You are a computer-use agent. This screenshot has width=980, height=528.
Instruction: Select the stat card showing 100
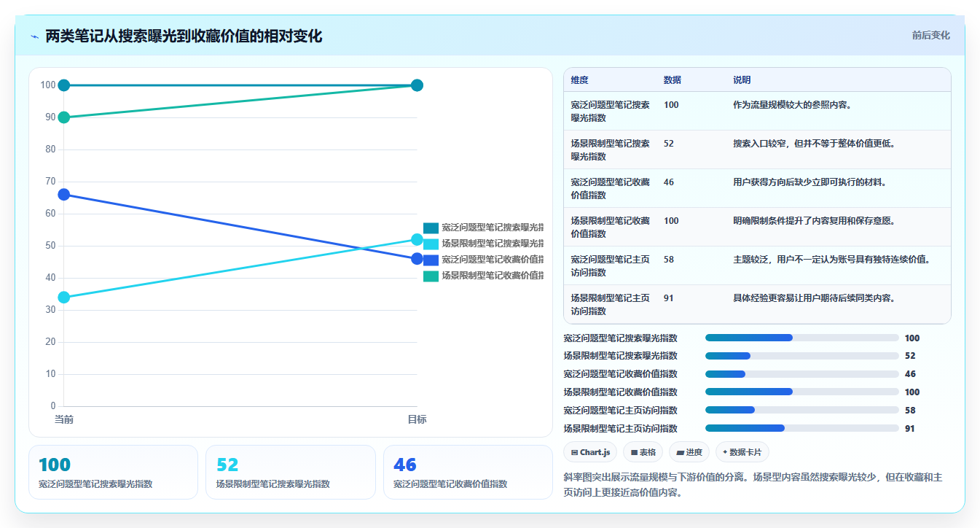click(x=113, y=472)
